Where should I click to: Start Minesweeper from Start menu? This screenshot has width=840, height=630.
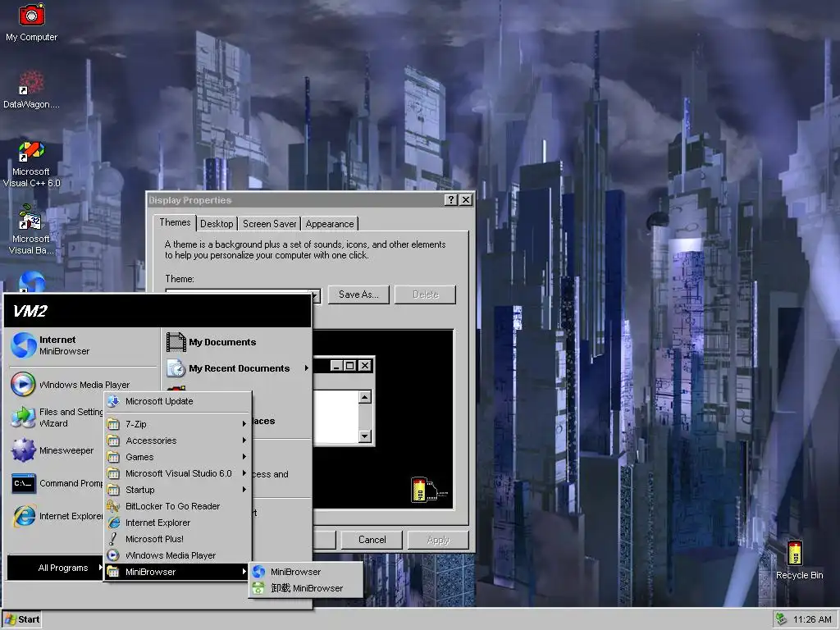(x=52, y=450)
